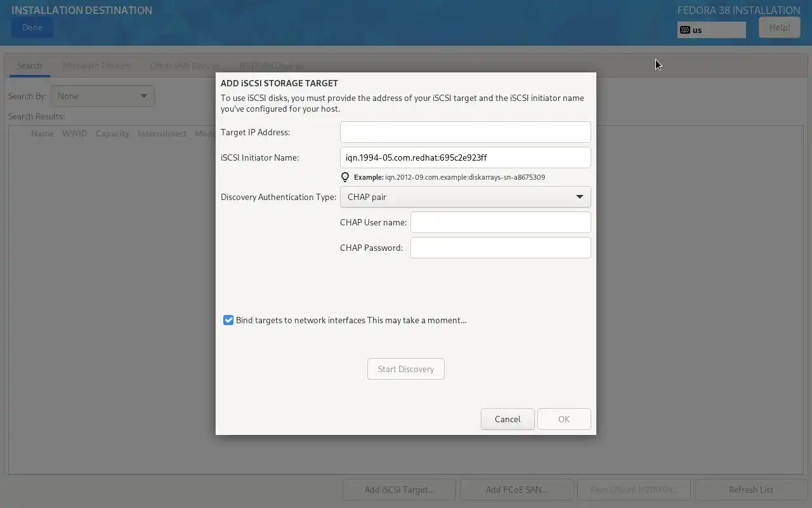Click the Search Results label

tap(37, 116)
